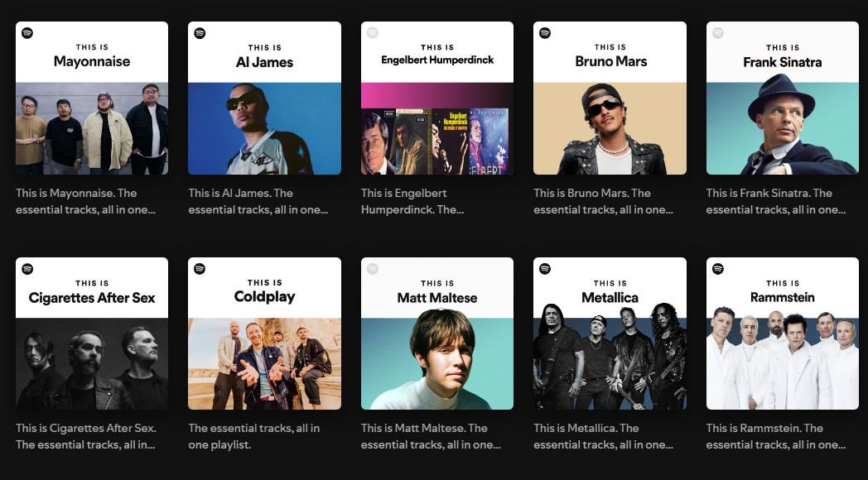The height and width of the screenshot is (480, 868).
Task: Click 'This is Cigarettes After Sex' description
Action: click(86, 436)
